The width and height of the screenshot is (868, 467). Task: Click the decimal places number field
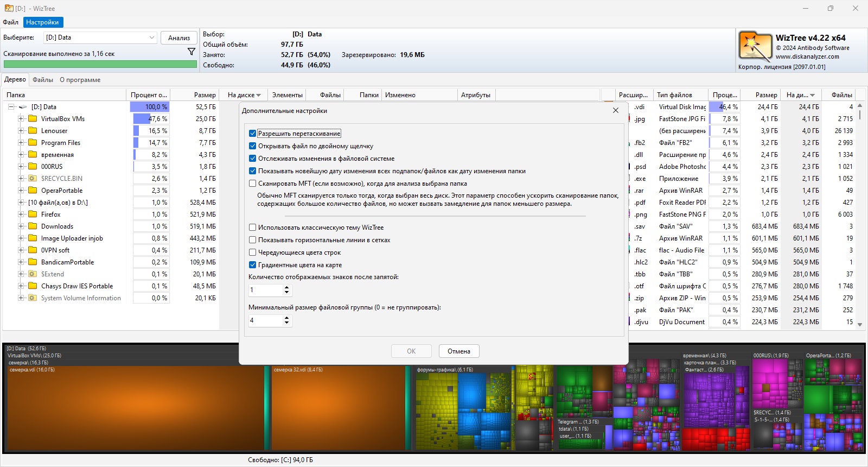[x=266, y=290]
